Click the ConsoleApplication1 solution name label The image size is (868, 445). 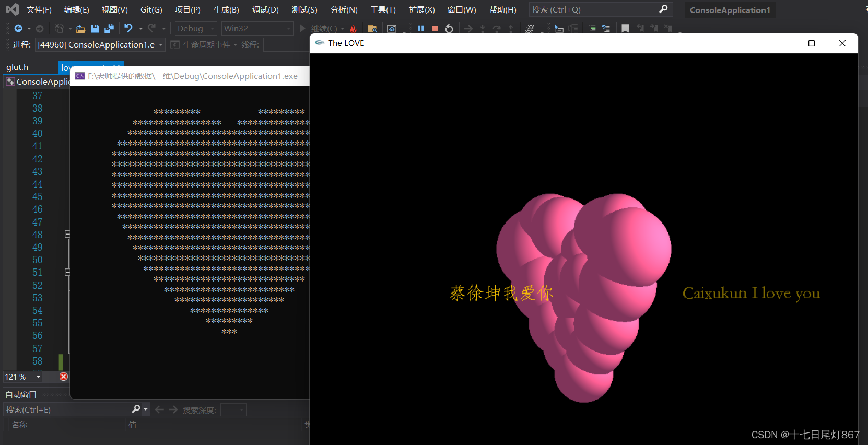pos(730,10)
